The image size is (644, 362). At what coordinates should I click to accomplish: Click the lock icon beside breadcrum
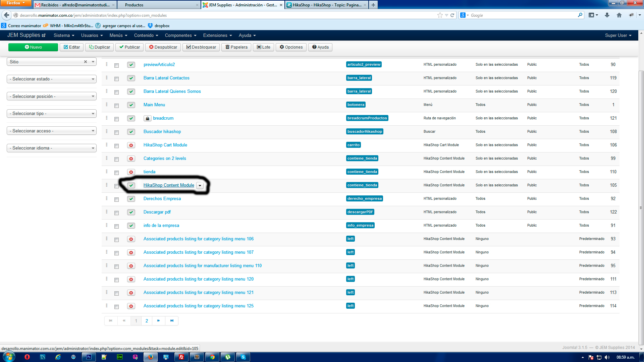pyautogui.click(x=147, y=118)
